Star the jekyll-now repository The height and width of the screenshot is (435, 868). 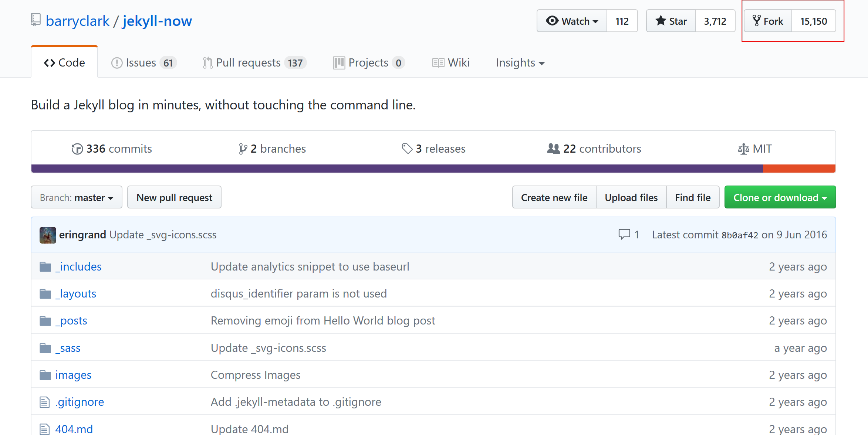(671, 21)
